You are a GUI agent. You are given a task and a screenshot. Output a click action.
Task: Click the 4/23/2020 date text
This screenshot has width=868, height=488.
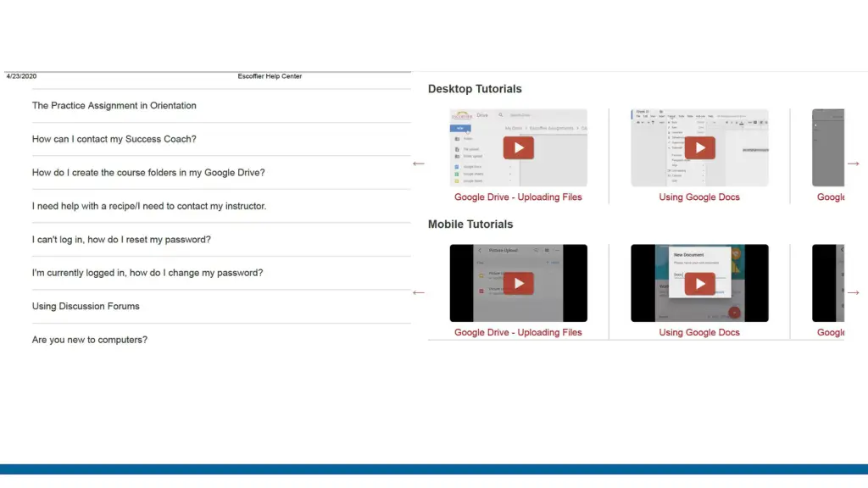[21, 76]
